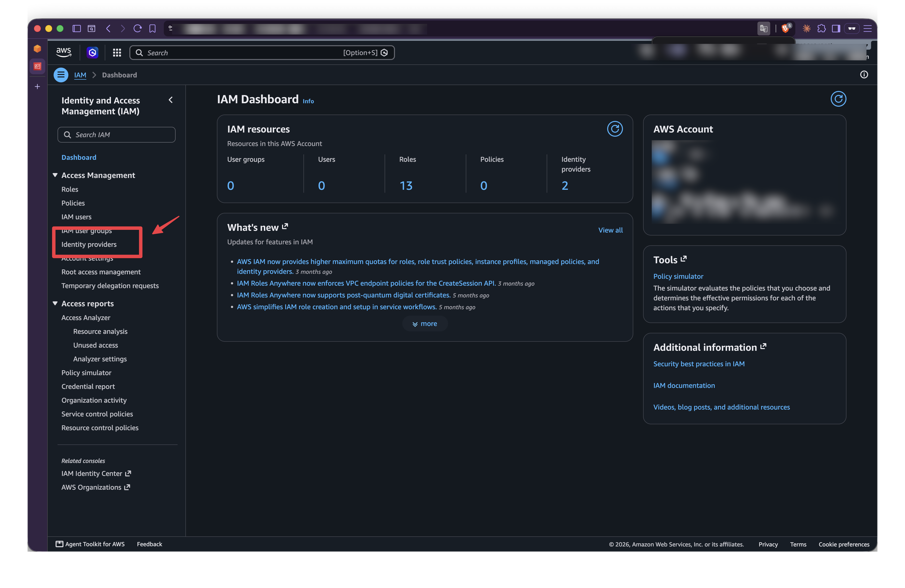The height and width of the screenshot is (588, 905).
Task: Open the Brave Shields icon
Action: pyautogui.click(x=785, y=29)
